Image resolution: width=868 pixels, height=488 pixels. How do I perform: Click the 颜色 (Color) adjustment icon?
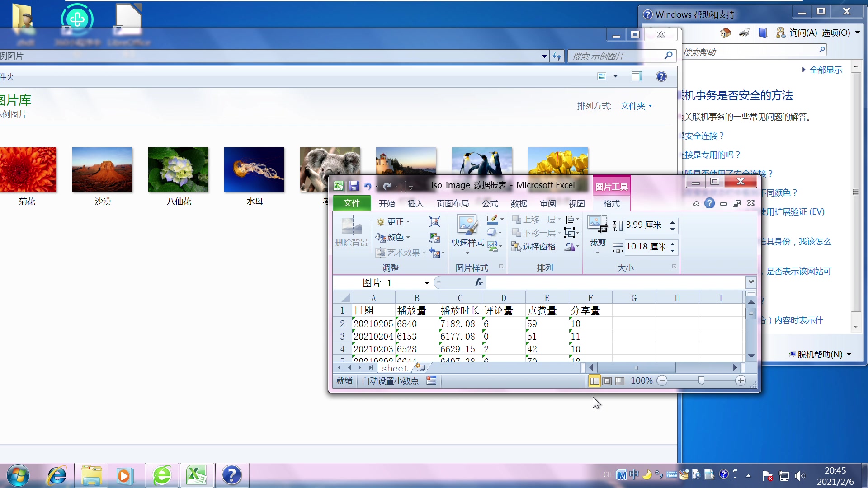click(x=393, y=237)
